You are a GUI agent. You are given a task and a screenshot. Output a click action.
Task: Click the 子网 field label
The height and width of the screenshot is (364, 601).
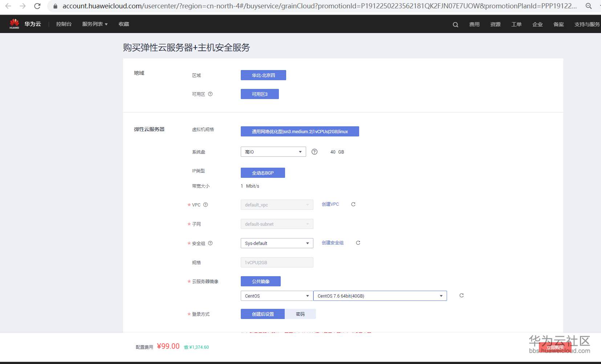point(196,224)
